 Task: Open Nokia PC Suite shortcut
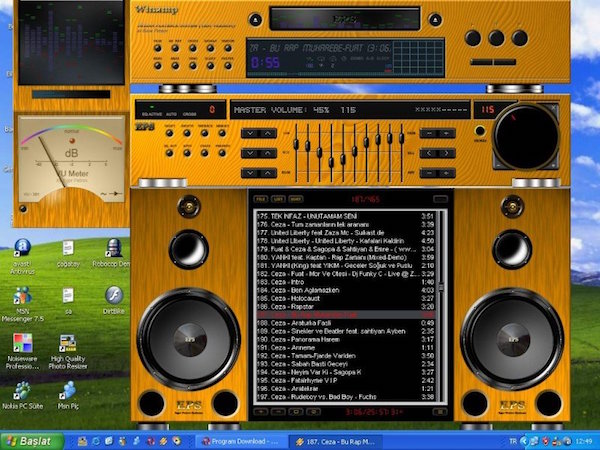pos(23,395)
